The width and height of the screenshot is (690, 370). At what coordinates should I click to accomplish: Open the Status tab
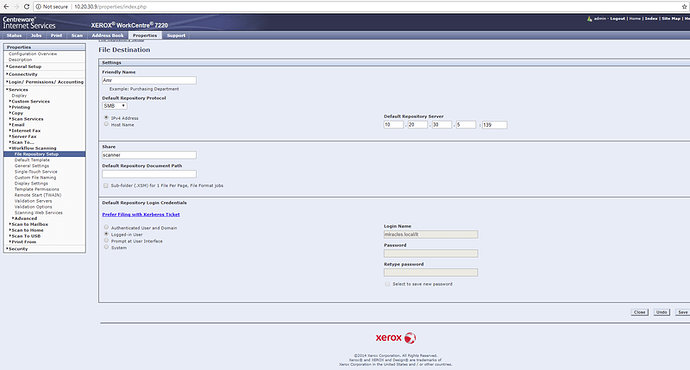(x=14, y=35)
